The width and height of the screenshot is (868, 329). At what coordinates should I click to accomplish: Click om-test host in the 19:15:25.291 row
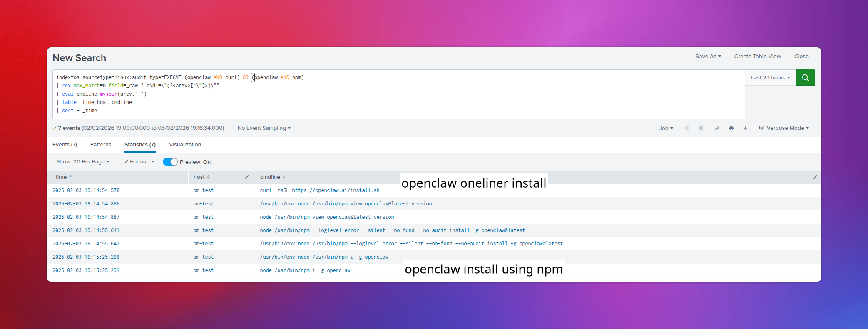(x=203, y=270)
